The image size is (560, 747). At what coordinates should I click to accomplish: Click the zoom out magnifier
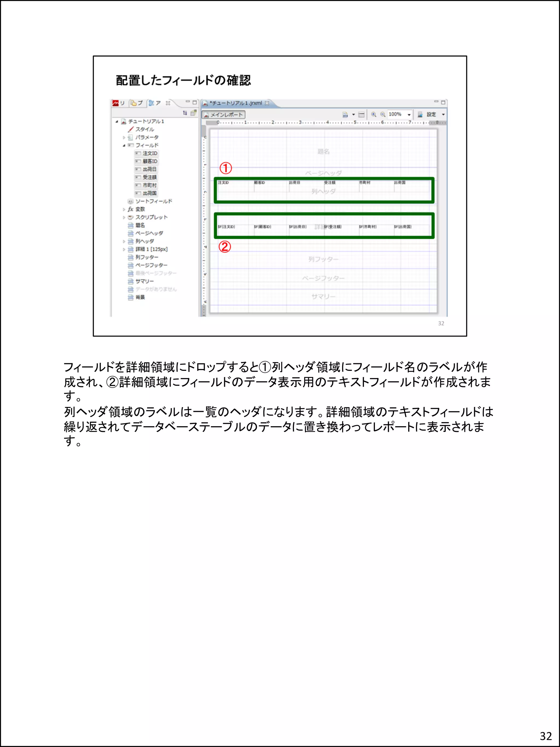(383, 115)
